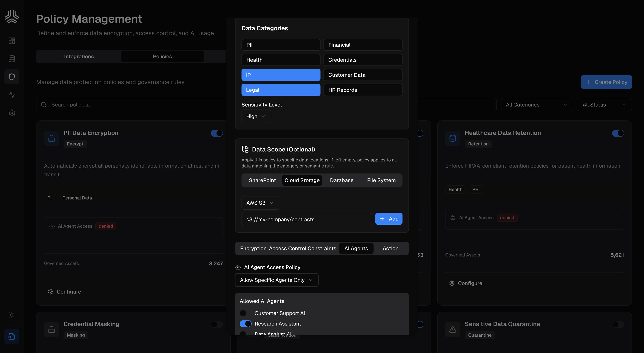This screenshot has width=644, height=353.
Task: Click the Personal Data tag
Action: pyautogui.click(x=77, y=198)
